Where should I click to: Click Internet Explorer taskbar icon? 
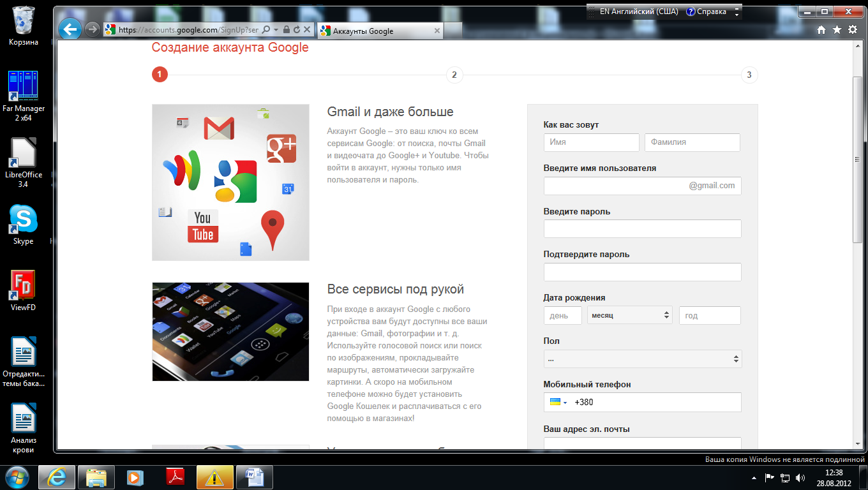tap(57, 477)
